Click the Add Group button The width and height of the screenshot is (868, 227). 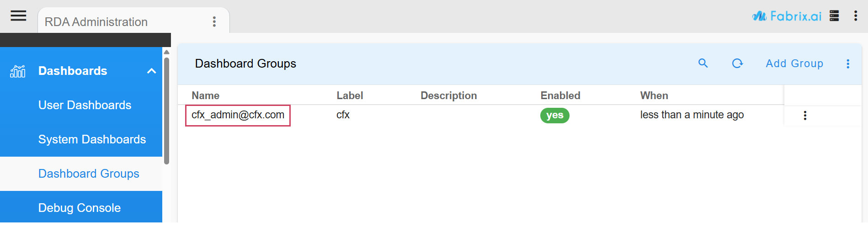tap(794, 63)
